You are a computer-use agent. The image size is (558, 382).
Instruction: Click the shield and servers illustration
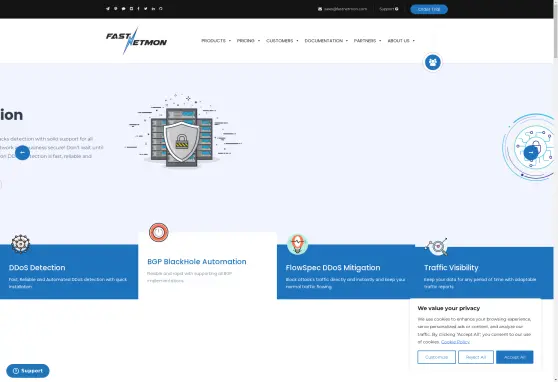183,131
